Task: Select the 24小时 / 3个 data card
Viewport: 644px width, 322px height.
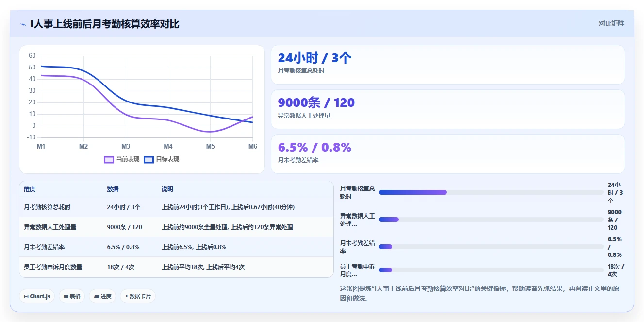Action: tap(447, 65)
